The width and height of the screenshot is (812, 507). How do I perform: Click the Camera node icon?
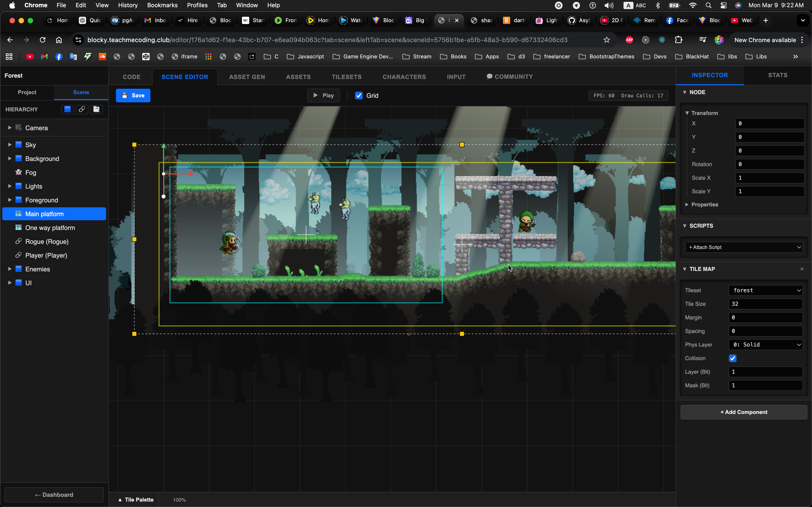coord(19,128)
